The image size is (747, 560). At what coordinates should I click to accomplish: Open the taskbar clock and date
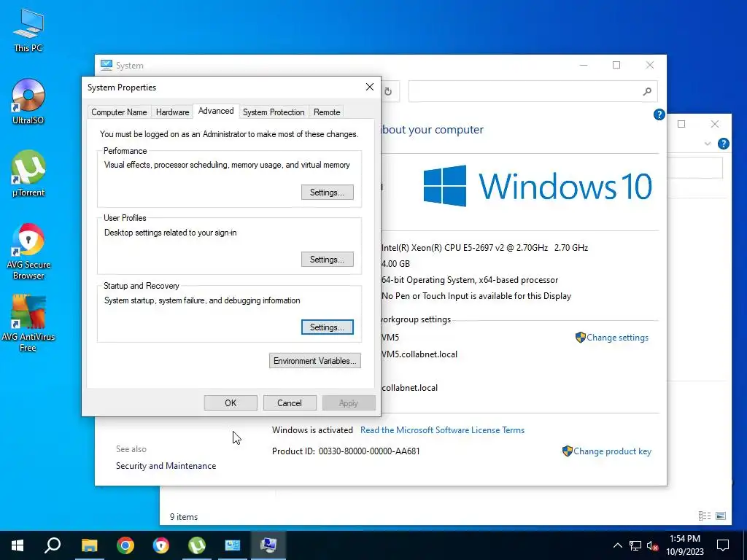point(684,545)
